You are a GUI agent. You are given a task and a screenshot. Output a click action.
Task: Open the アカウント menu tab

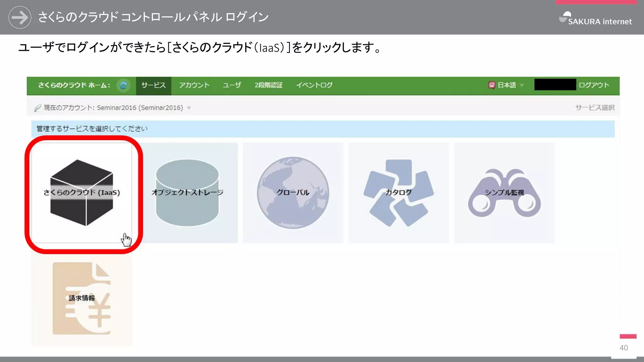(x=194, y=85)
